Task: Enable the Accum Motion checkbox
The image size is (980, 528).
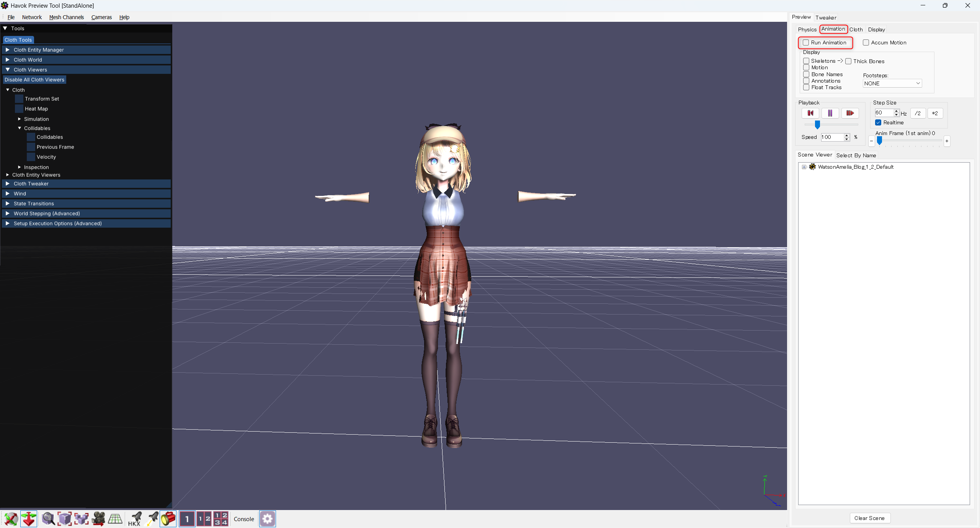Action: click(866, 42)
